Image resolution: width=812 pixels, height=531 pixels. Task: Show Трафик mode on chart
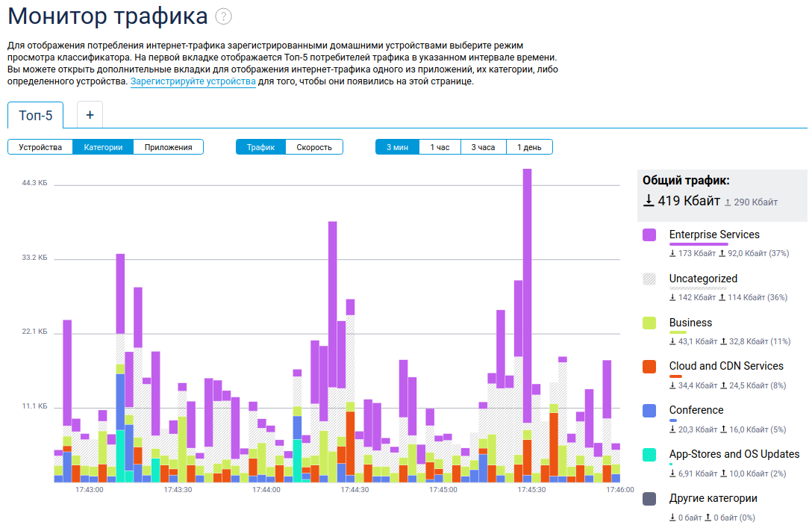261,147
